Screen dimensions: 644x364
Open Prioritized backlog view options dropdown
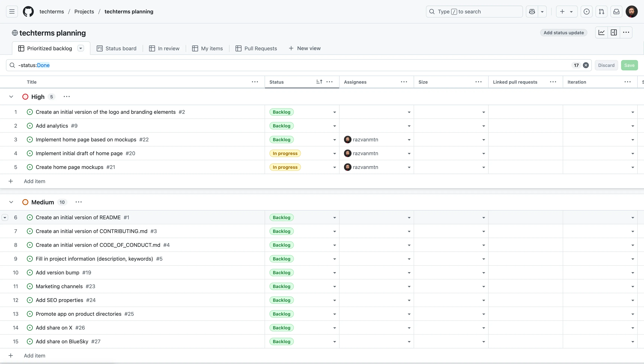point(80,48)
